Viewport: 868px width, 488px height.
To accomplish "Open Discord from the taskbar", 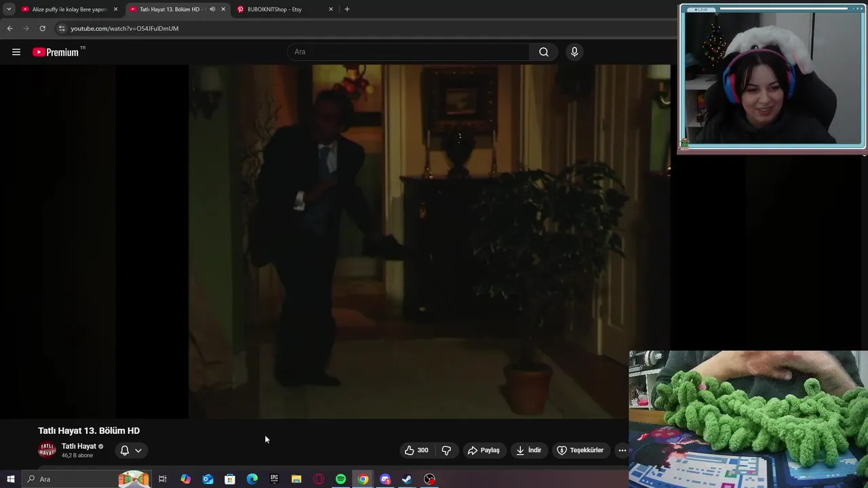I will pos(385,479).
